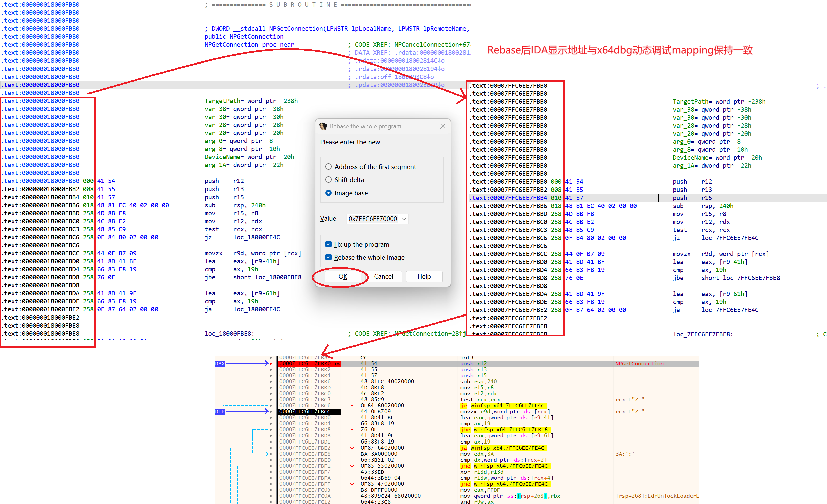This screenshot has height=504, width=827.
Task: Toggle 'Fix up the program' checkbox
Action: click(x=329, y=244)
